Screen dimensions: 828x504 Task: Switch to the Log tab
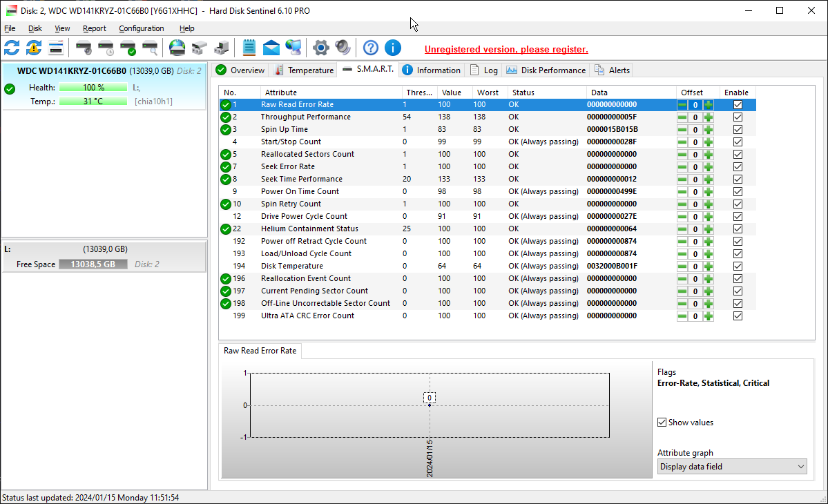coord(483,70)
